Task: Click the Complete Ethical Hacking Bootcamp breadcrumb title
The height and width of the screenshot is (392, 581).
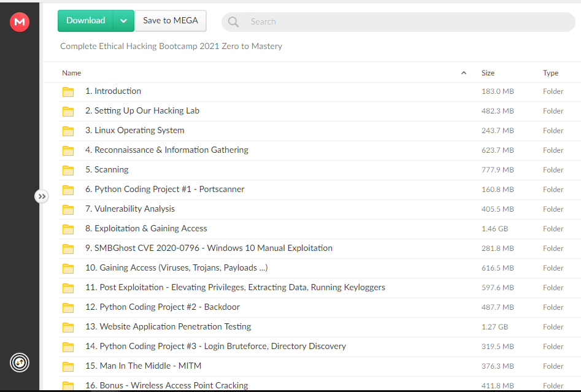Action: (x=171, y=46)
